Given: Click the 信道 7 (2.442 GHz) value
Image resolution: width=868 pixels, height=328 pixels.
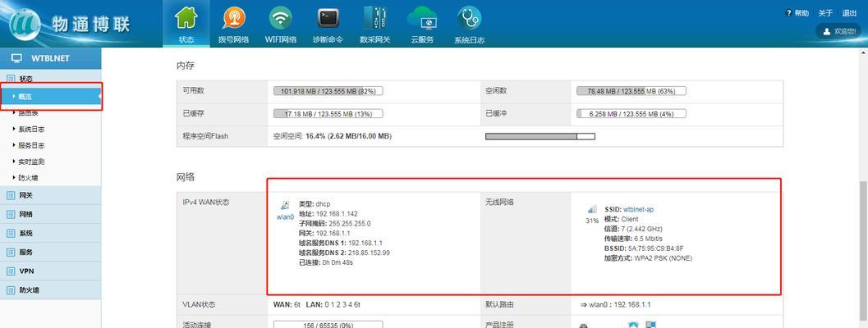Looking at the screenshot, I should pos(643,229).
